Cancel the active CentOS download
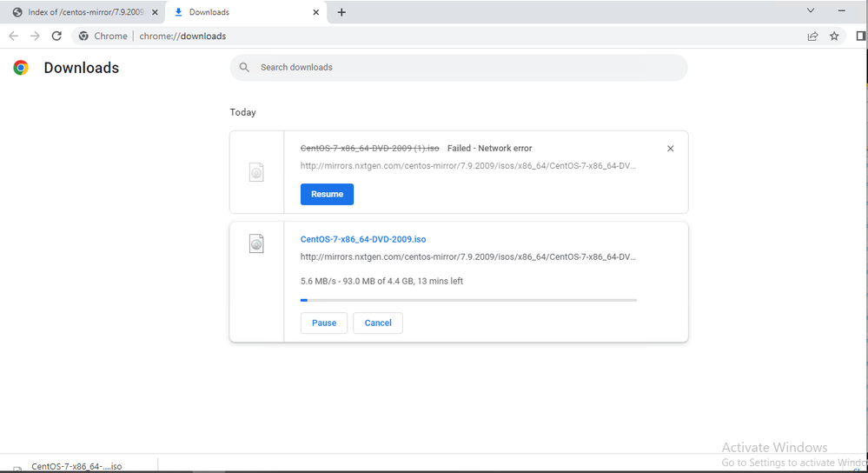The image size is (868, 473). pyautogui.click(x=378, y=323)
